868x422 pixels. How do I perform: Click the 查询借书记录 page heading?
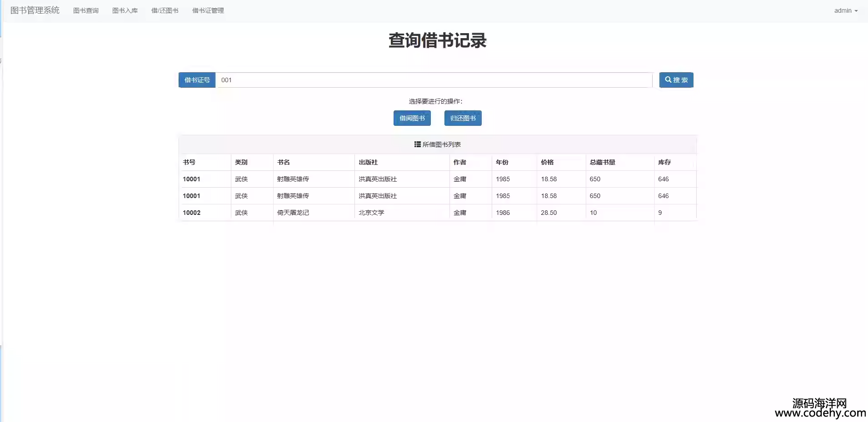(x=437, y=40)
